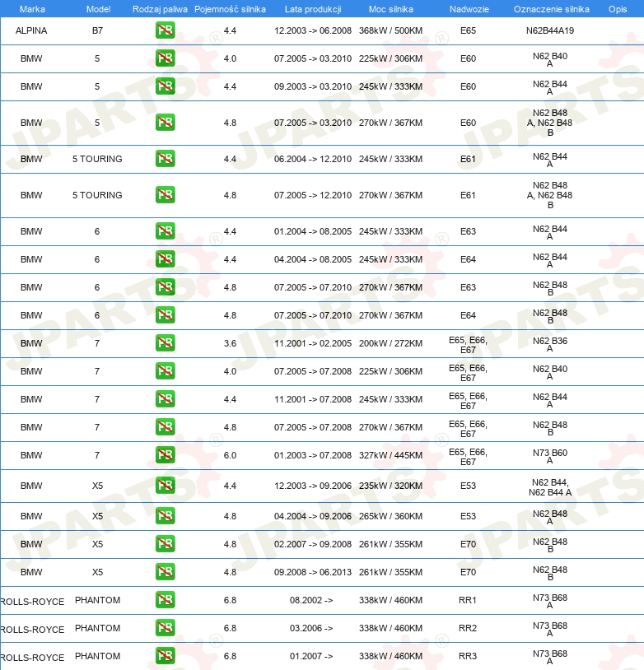Select production years 04.2004 -> 08.2005
The width and height of the screenshot is (644, 670).
313,259
